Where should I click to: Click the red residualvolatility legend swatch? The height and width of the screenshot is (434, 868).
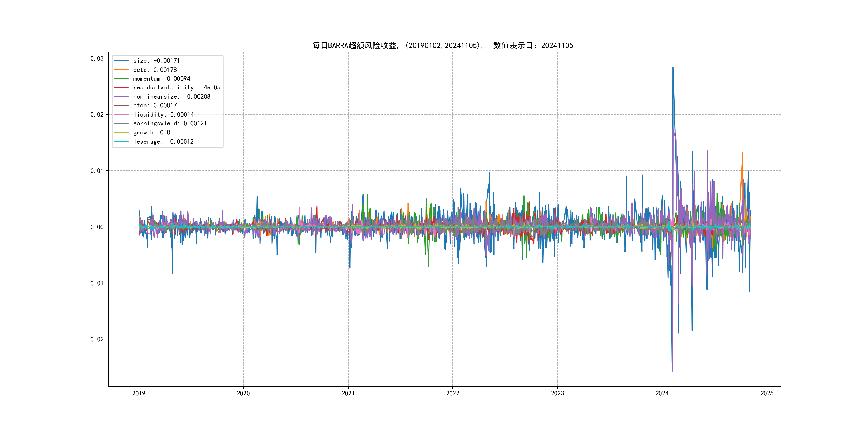coord(121,88)
